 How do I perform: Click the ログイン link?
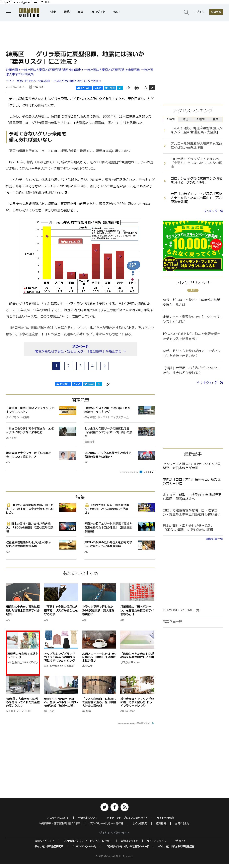click(x=199, y=12)
